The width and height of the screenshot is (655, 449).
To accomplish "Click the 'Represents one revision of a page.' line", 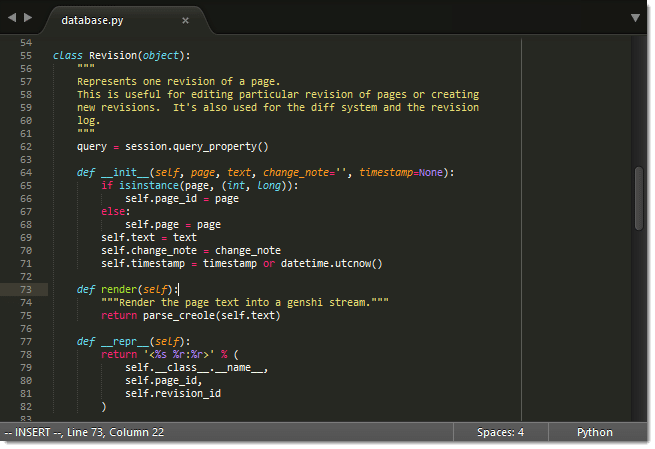I will pyautogui.click(x=178, y=81).
